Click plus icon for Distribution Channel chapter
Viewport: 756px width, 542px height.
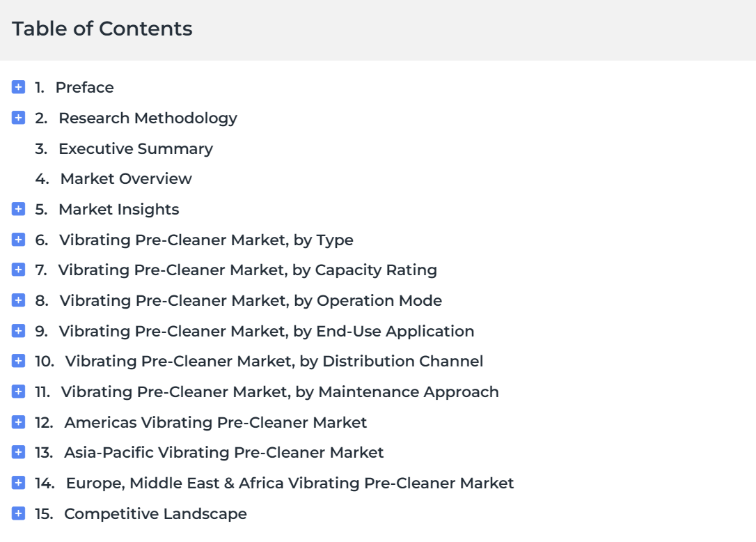point(18,361)
